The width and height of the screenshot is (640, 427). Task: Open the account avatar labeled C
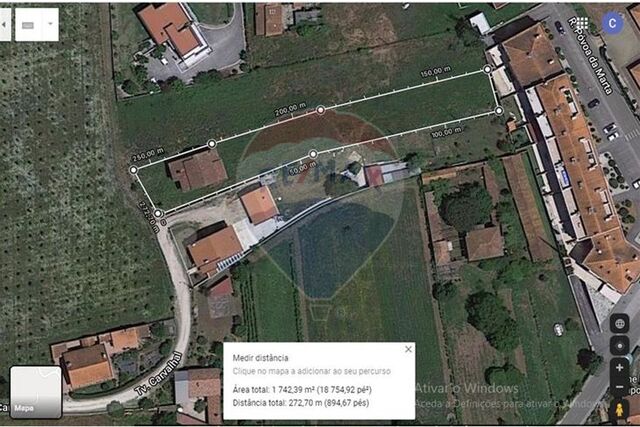click(612, 24)
